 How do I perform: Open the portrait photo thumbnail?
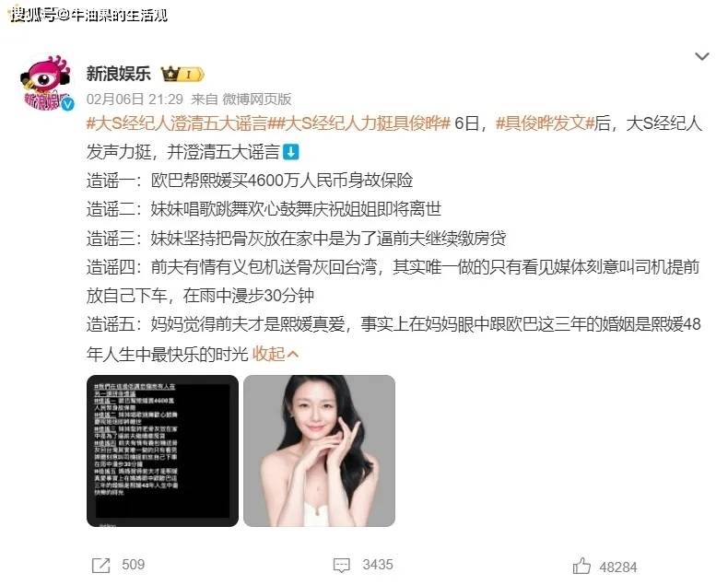click(x=320, y=450)
